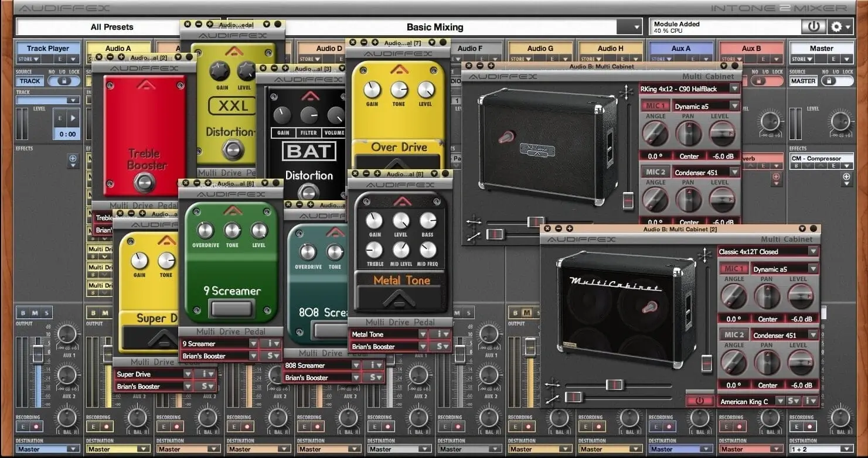Click upper horizontal mic slider in Multi Cabinet [2]
Screen dimensions: 868x458
click(x=614, y=385)
